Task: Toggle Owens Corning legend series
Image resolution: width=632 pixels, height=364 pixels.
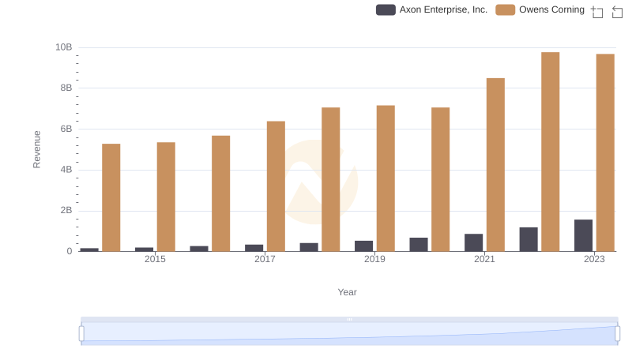Action: pos(540,9)
